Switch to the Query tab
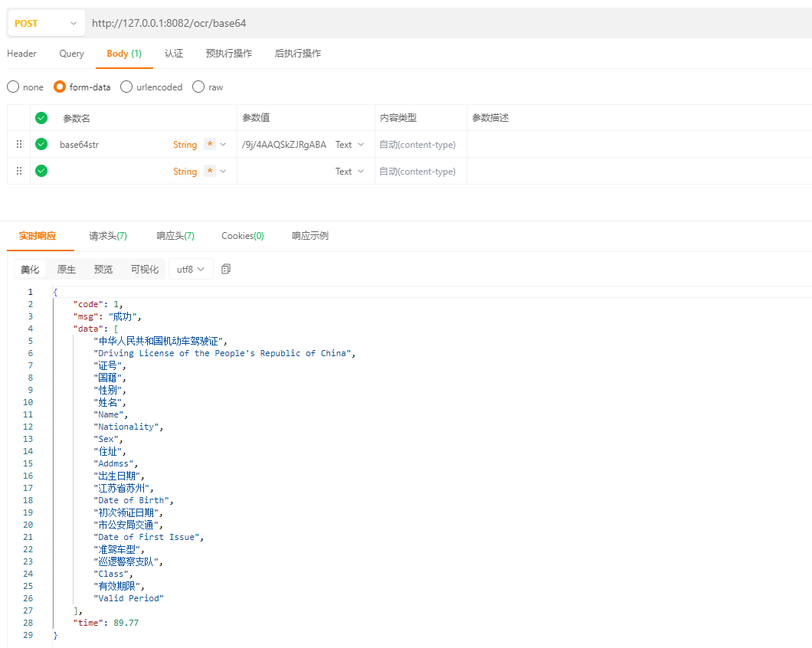812x648 pixels. [x=71, y=54]
